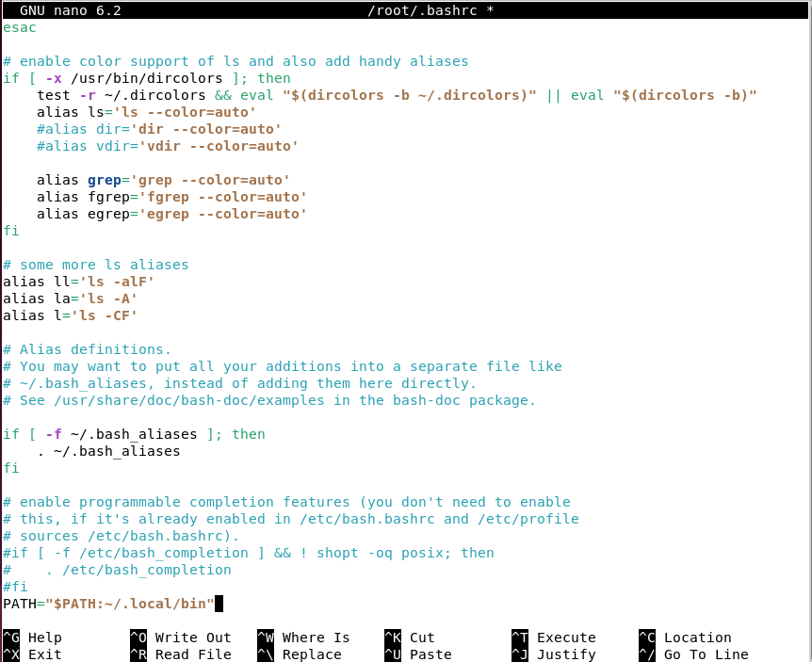This screenshot has width=812, height=662.
Task: Click the '# Alias definitions.' comment
Action: pyautogui.click(x=87, y=349)
